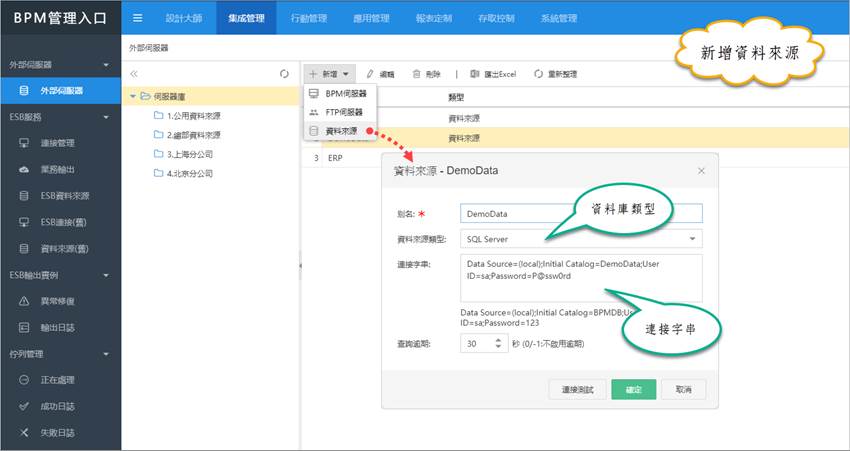Switch to the 集成管理 top tab
The image size is (850, 451).
click(x=246, y=18)
